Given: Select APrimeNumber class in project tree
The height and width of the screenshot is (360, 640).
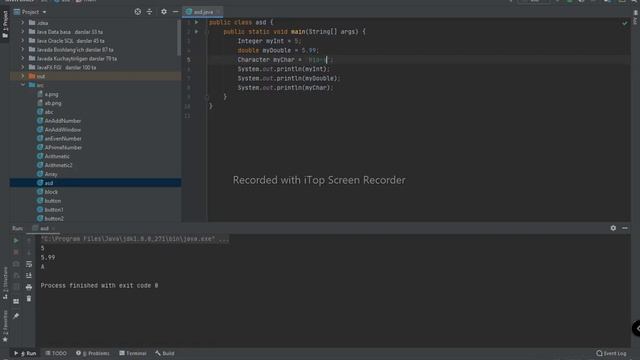Looking at the screenshot, I should click(63, 147).
